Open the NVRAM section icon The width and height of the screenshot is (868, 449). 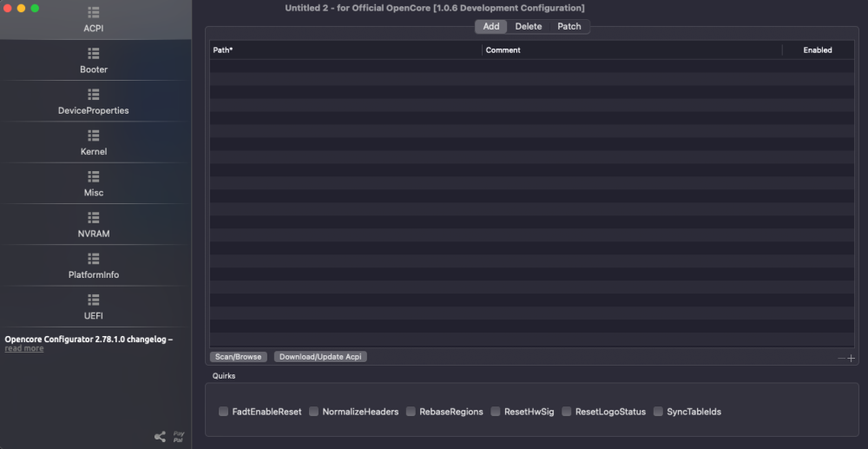[x=94, y=218]
